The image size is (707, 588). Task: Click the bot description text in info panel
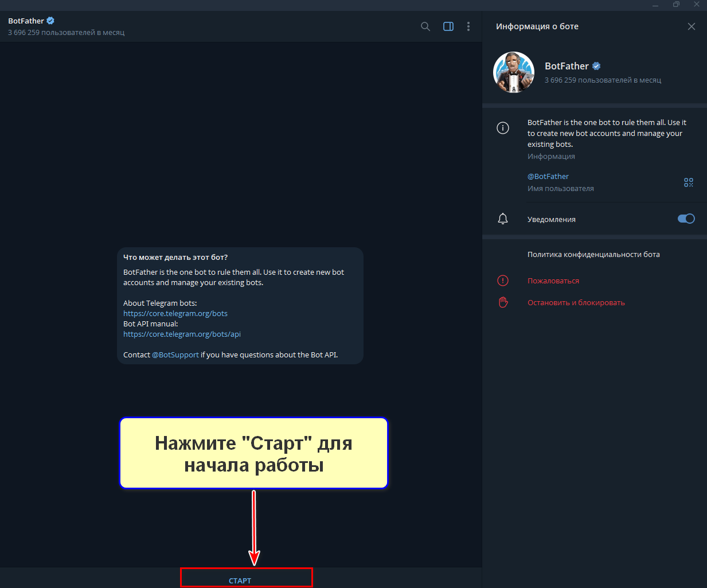pyautogui.click(x=607, y=133)
